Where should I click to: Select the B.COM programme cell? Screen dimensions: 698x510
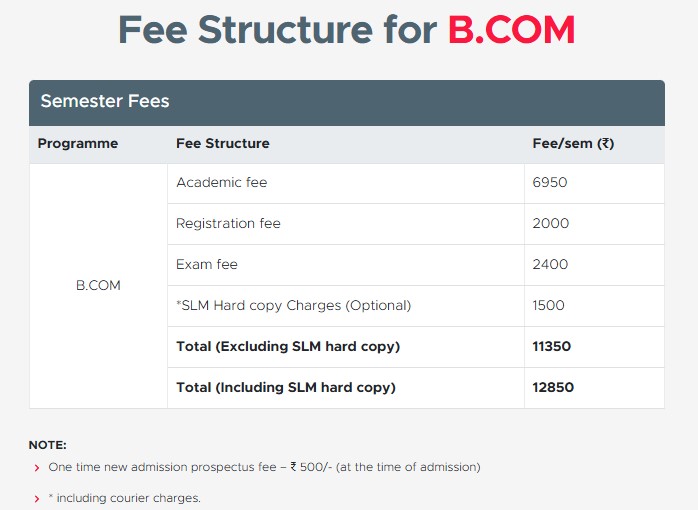click(x=98, y=285)
